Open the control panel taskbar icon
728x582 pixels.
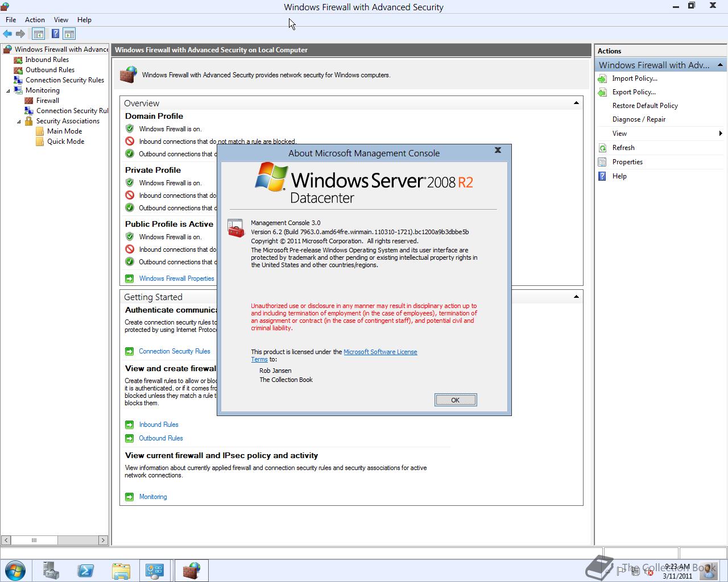pyautogui.click(x=155, y=571)
